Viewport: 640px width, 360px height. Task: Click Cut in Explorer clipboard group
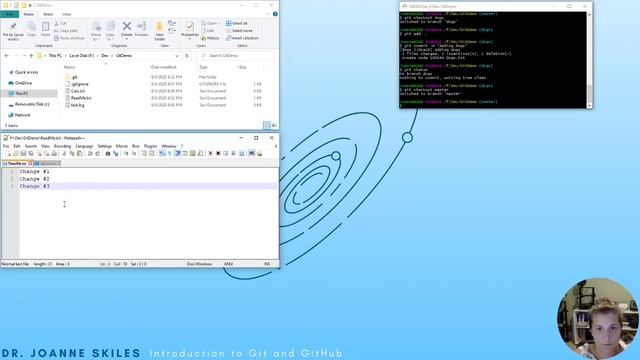pyautogui.click(x=60, y=24)
